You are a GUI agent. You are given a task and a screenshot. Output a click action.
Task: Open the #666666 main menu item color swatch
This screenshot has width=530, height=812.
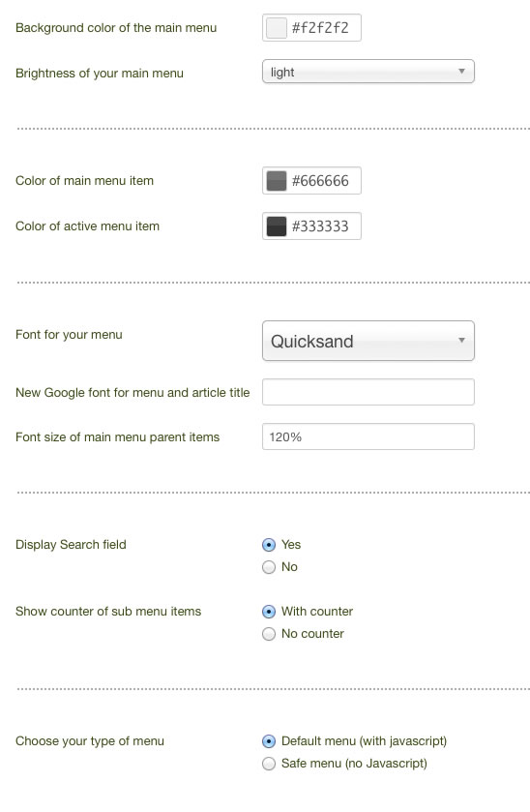(276, 181)
